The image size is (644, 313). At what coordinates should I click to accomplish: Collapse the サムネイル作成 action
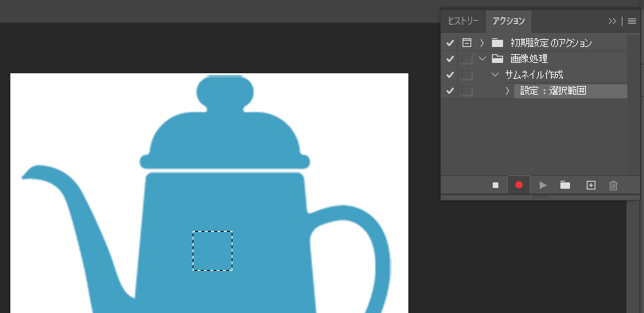click(x=495, y=75)
